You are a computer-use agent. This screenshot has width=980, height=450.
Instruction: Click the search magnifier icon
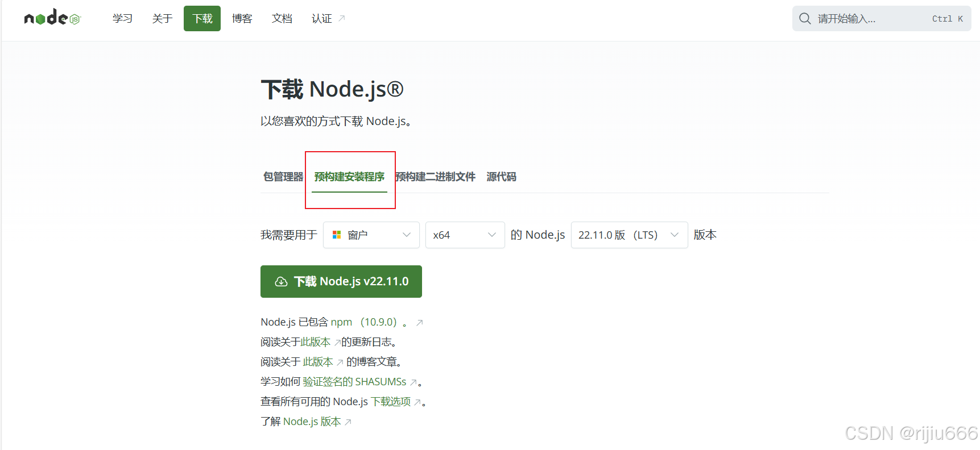(x=805, y=19)
